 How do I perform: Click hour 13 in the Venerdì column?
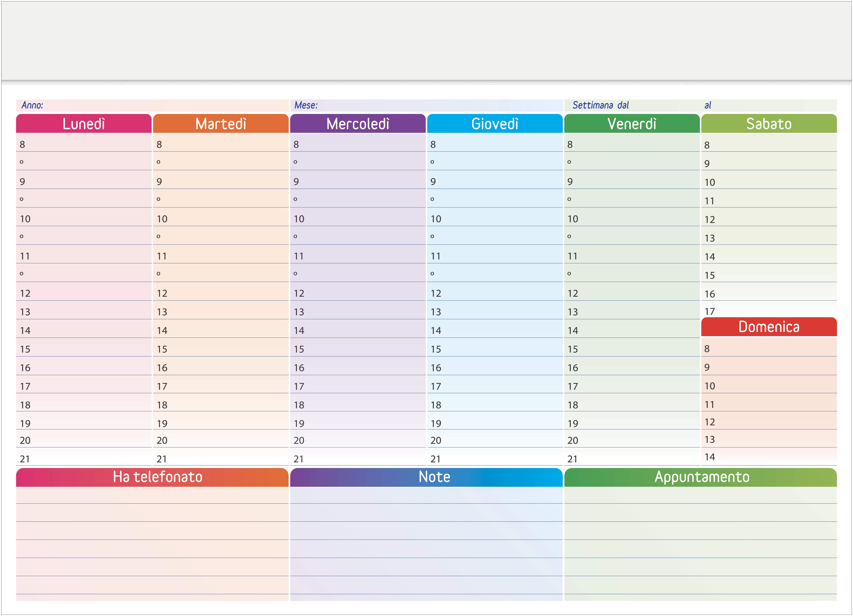click(632, 310)
